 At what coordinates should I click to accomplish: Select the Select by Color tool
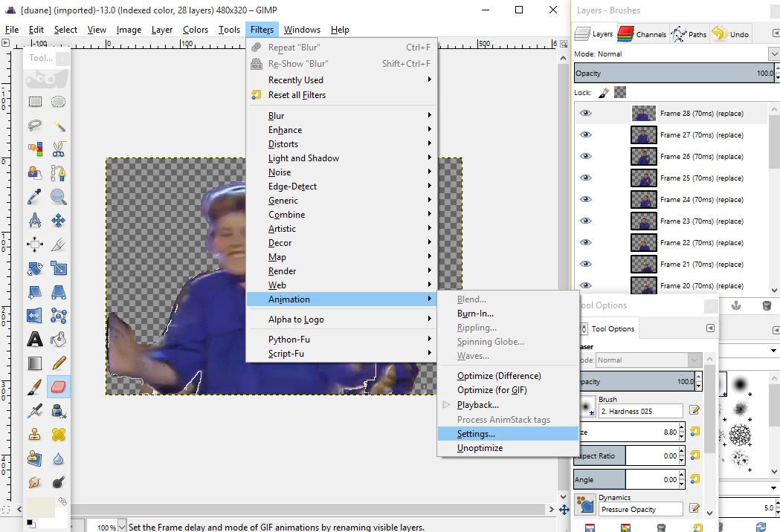pyautogui.click(x=35, y=149)
